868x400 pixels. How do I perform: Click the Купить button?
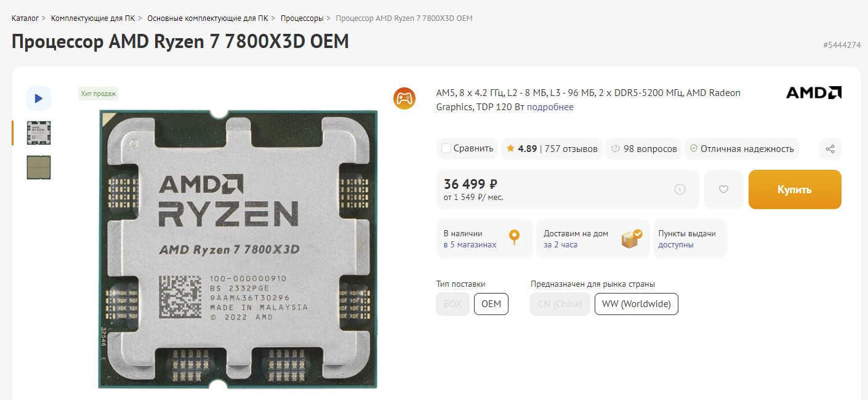pos(795,190)
